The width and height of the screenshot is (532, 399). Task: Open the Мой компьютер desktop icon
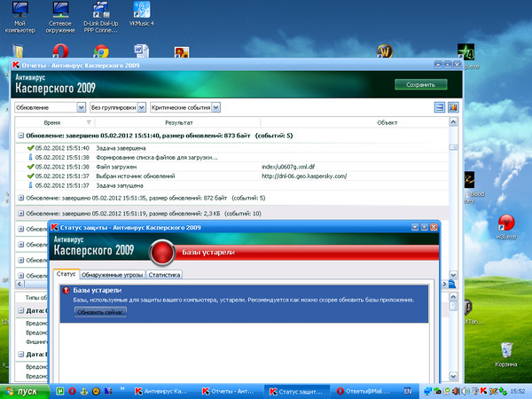(20, 17)
